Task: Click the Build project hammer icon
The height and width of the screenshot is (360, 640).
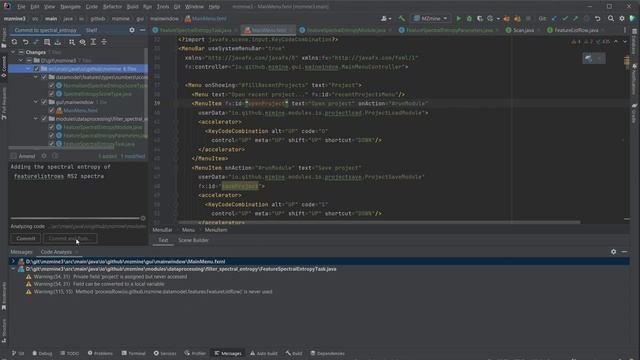Action: 402,18
